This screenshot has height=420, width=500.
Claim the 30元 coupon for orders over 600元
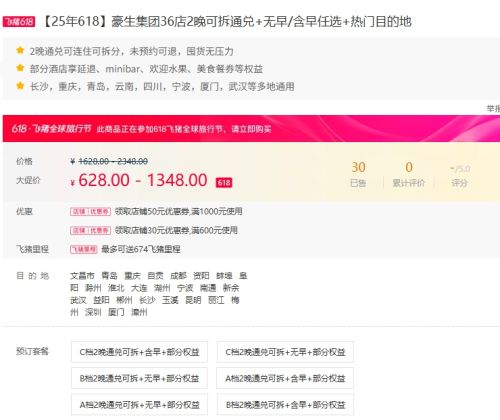click(176, 230)
